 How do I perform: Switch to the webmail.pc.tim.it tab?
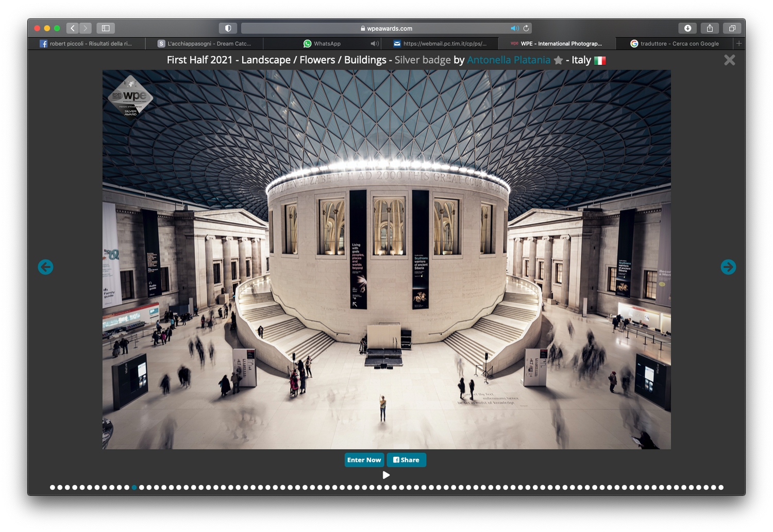pyautogui.click(x=440, y=44)
